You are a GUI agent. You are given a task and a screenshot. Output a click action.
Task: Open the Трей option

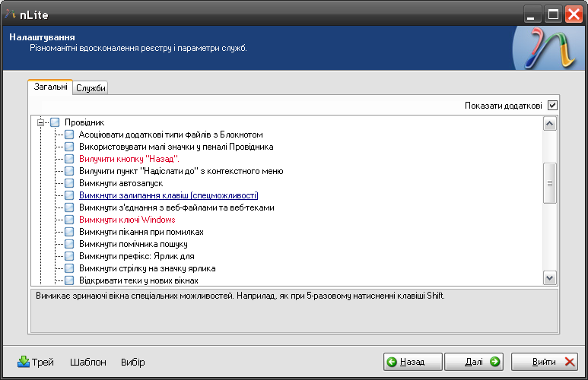36,362
